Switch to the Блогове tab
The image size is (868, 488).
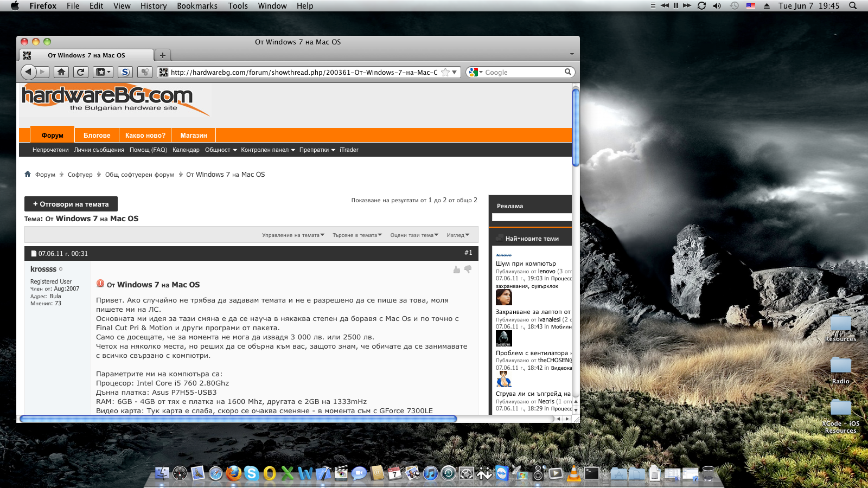(x=97, y=136)
